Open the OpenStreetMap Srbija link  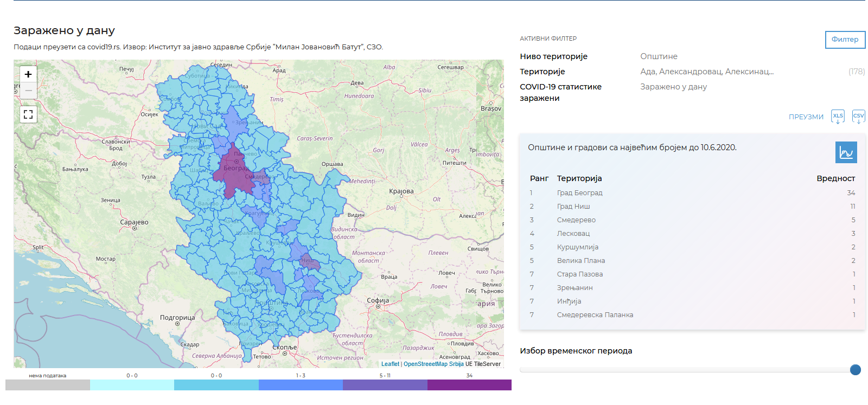pos(433,364)
